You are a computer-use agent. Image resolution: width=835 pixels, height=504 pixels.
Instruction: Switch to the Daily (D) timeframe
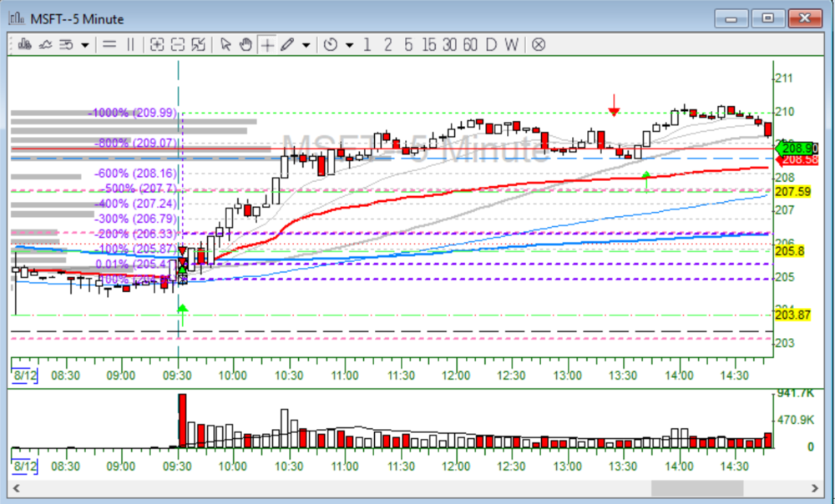tap(491, 44)
